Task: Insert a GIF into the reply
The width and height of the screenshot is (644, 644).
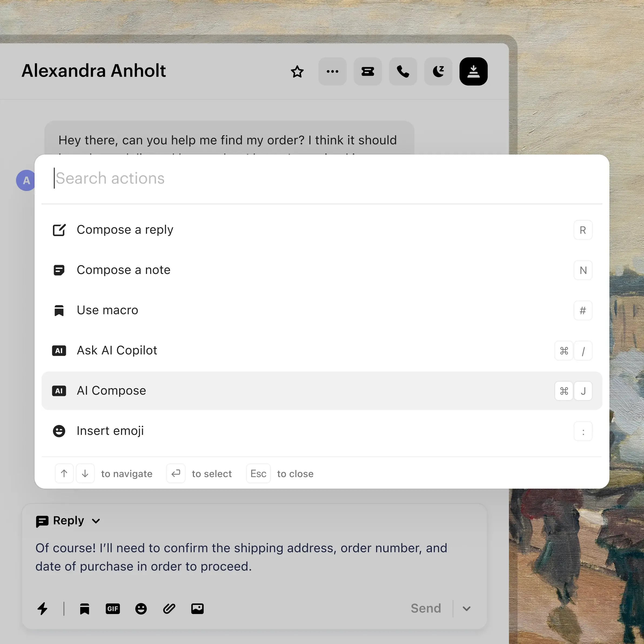Action: (x=113, y=609)
